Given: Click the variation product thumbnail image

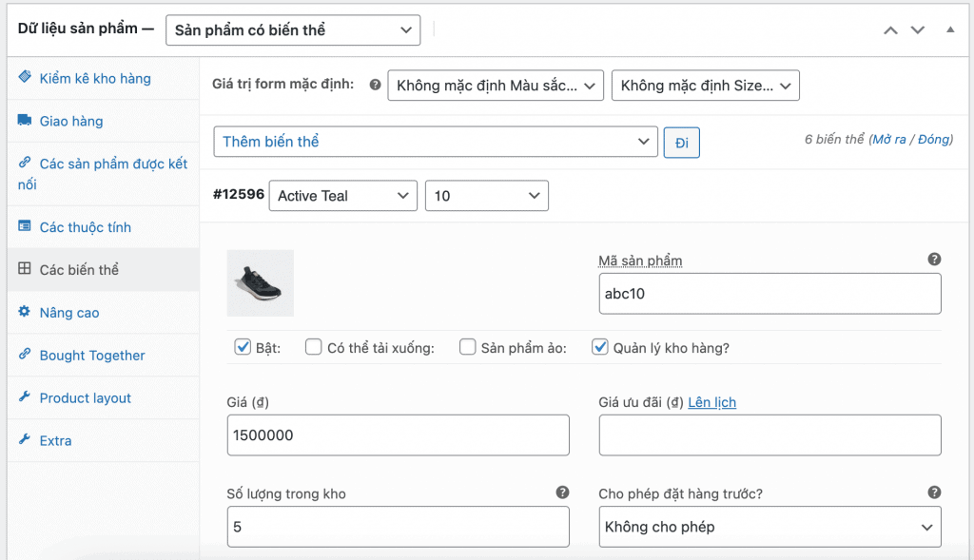Looking at the screenshot, I should [x=260, y=282].
